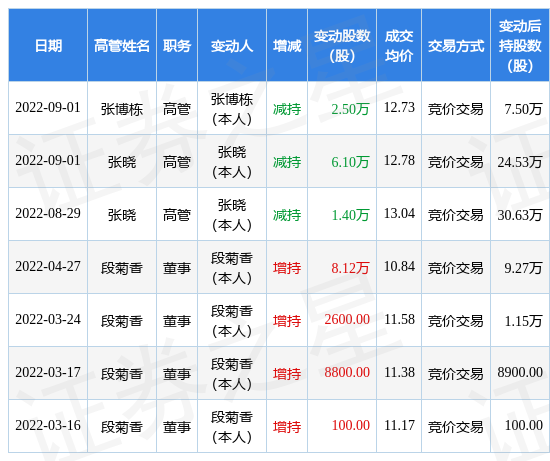Click the 交易方式 column header
Image resolution: width=550 pixels, height=461 pixels.
pyautogui.click(x=456, y=46)
